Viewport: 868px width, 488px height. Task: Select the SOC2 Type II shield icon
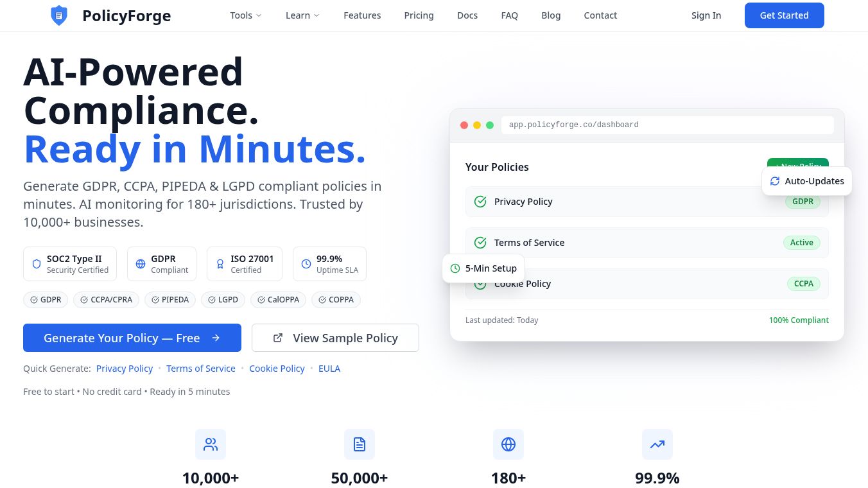(37, 263)
